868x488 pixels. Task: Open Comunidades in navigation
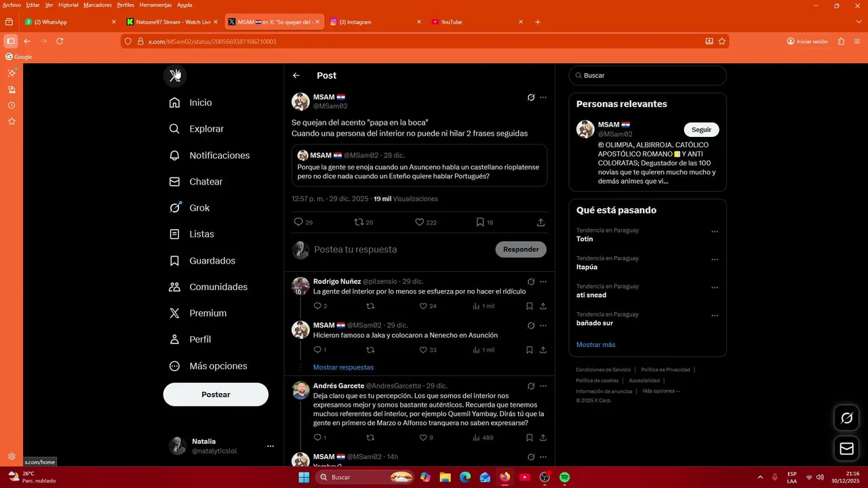[208, 287]
